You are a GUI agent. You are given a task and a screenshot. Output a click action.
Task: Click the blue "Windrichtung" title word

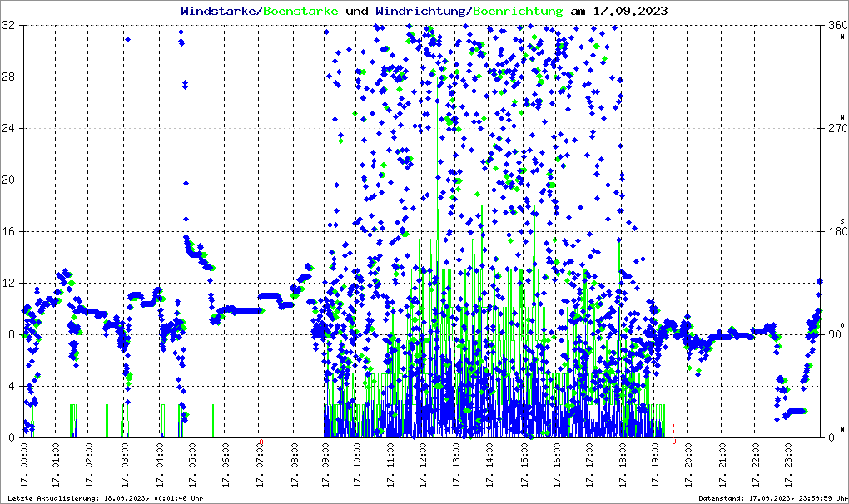pyautogui.click(x=420, y=11)
